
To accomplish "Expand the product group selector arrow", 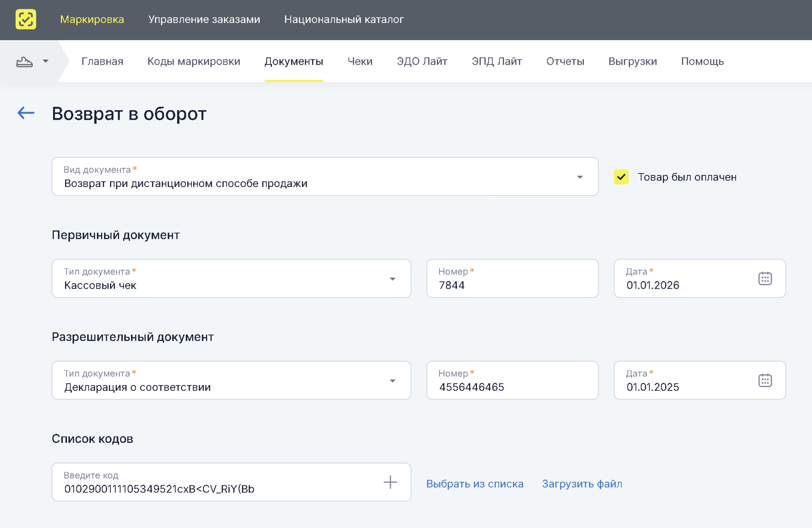I will [x=45, y=61].
